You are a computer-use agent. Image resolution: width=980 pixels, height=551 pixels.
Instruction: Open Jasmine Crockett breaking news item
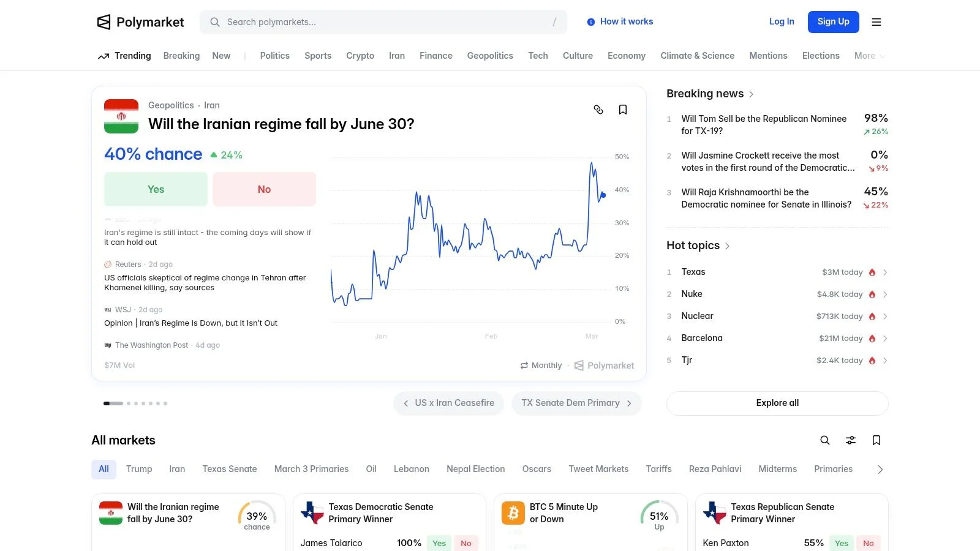pyautogui.click(x=777, y=162)
